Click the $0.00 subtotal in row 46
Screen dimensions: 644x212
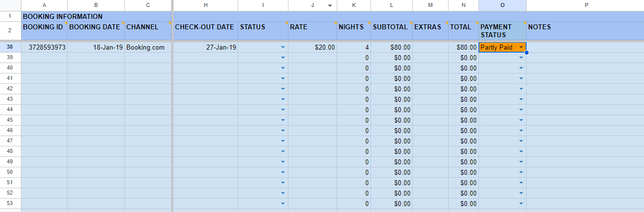391,131
